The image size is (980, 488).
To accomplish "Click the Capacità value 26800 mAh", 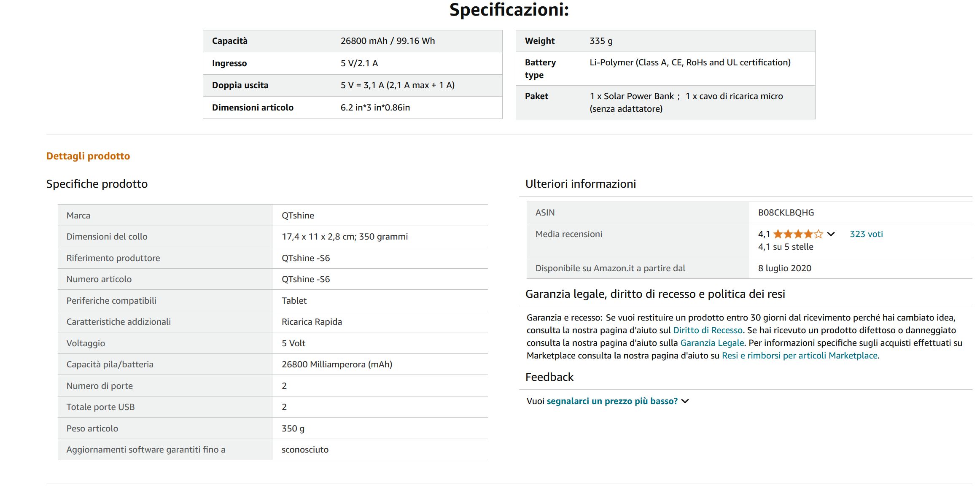I will point(387,41).
